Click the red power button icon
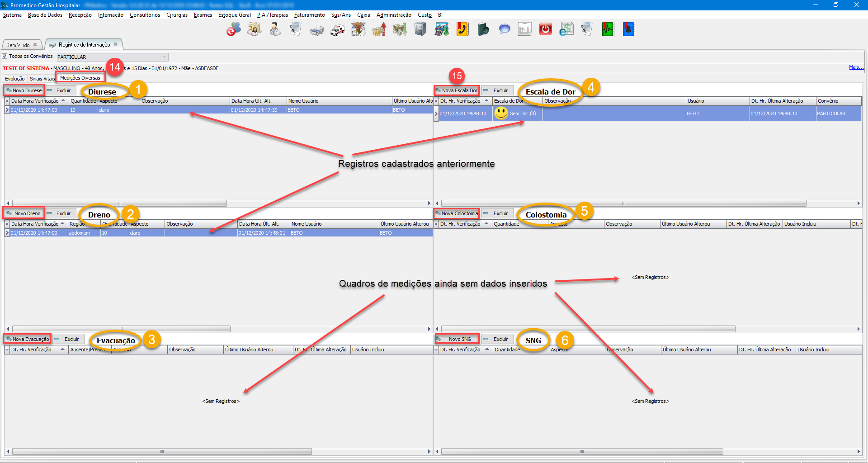Viewport: 868px width, 463px height. (545, 30)
